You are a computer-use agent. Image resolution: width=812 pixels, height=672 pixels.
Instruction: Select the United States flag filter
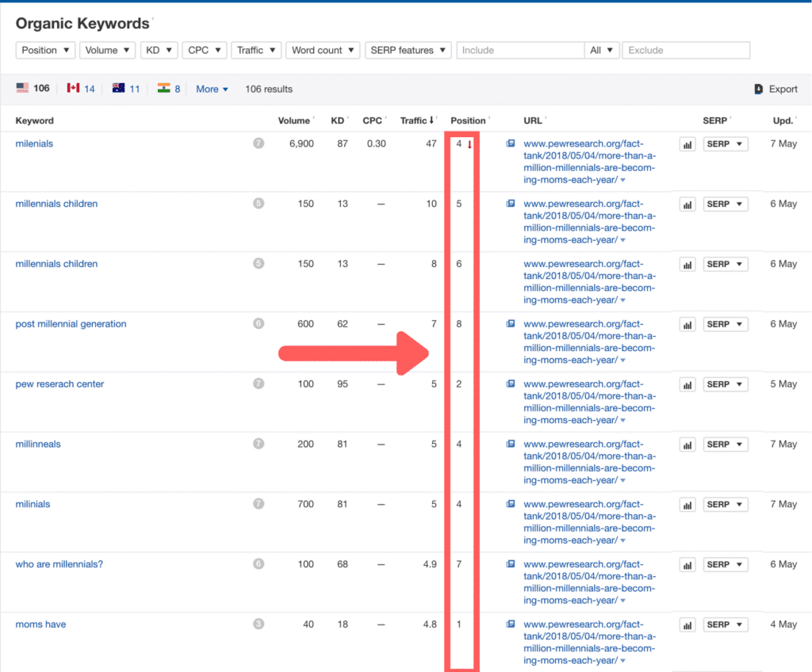(33, 89)
